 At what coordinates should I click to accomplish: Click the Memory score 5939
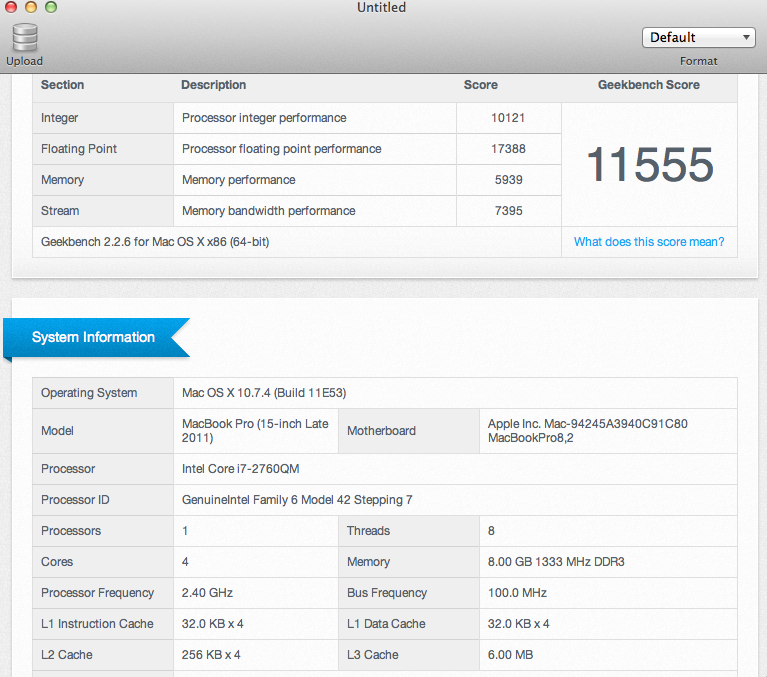click(x=509, y=180)
